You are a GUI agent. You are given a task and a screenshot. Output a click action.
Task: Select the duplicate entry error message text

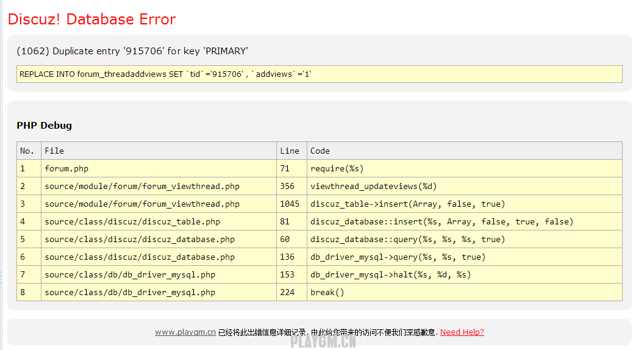[132, 51]
